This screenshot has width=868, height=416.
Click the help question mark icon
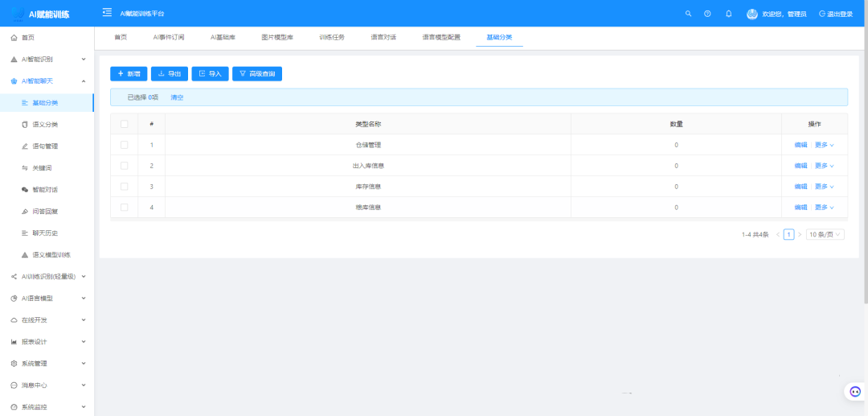(707, 14)
